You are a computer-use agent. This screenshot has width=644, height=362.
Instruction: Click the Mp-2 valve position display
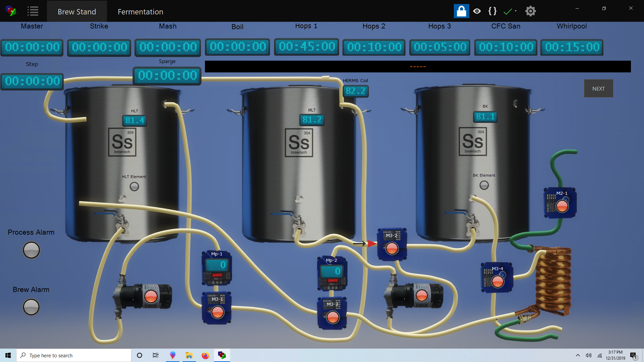coord(332,271)
